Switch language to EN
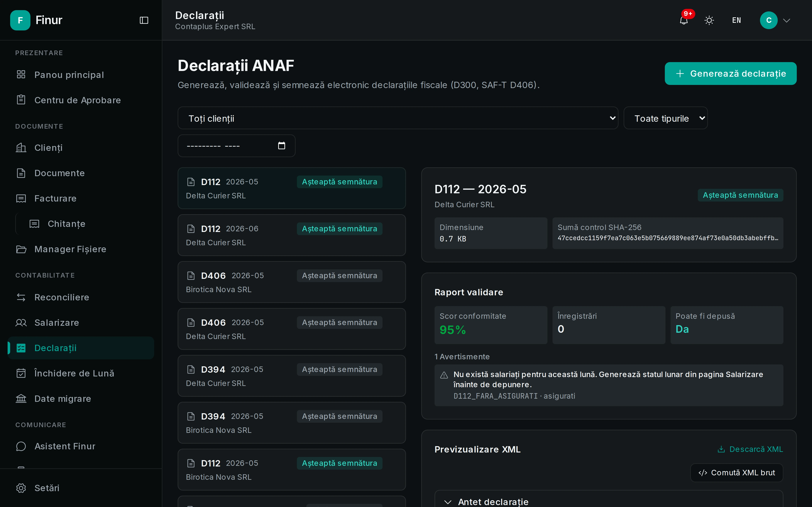 737,20
